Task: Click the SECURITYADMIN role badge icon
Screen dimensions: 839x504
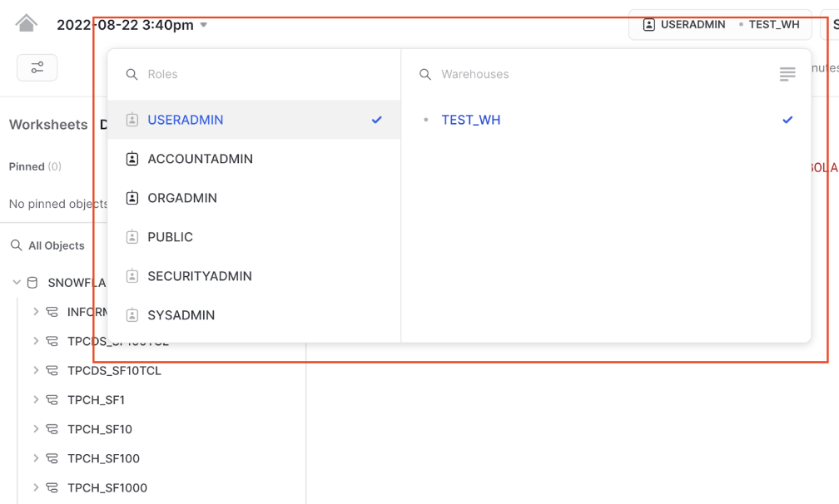Action: click(x=132, y=276)
